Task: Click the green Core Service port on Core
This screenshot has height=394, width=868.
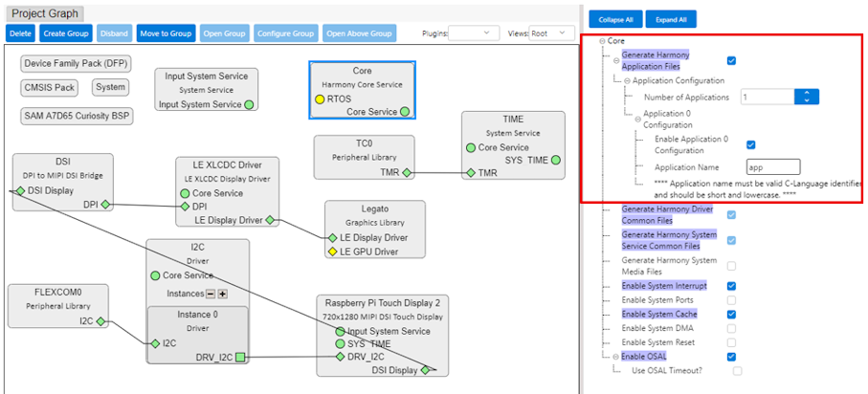Action: 405,112
